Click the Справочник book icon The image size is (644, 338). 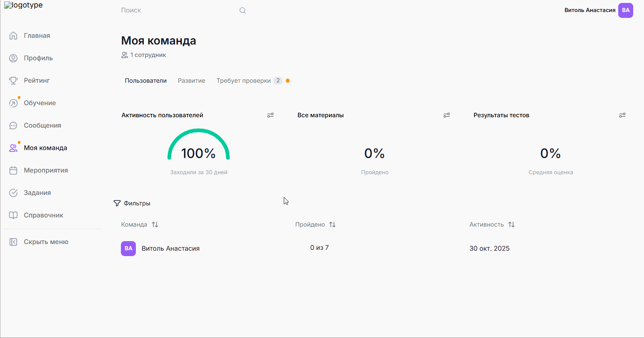(x=13, y=215)
